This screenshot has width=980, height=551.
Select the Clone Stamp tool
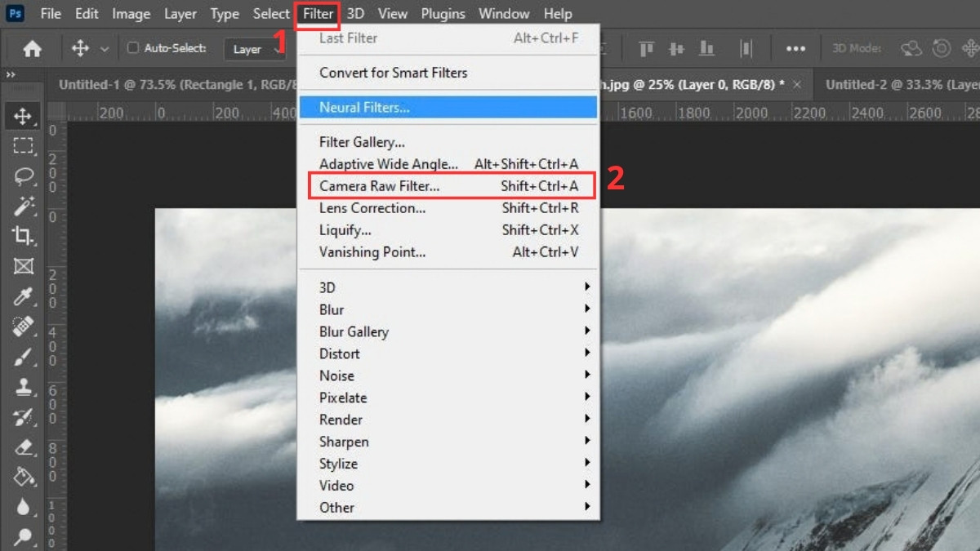click(x=23, y=387)
